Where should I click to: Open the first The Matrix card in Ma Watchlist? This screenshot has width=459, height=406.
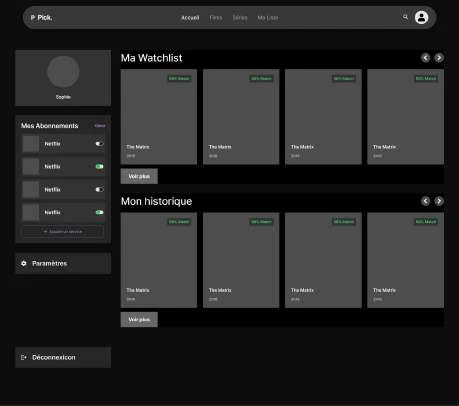pyautogui.click(x=159, y=117)
